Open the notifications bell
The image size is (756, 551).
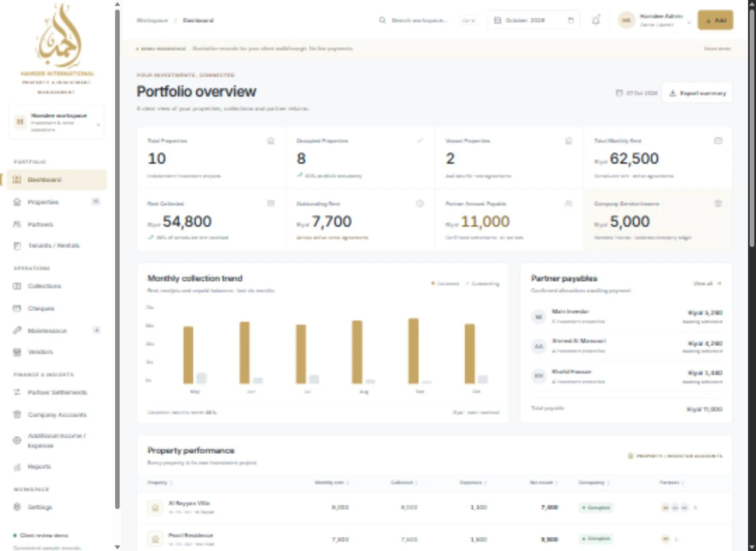596,20
